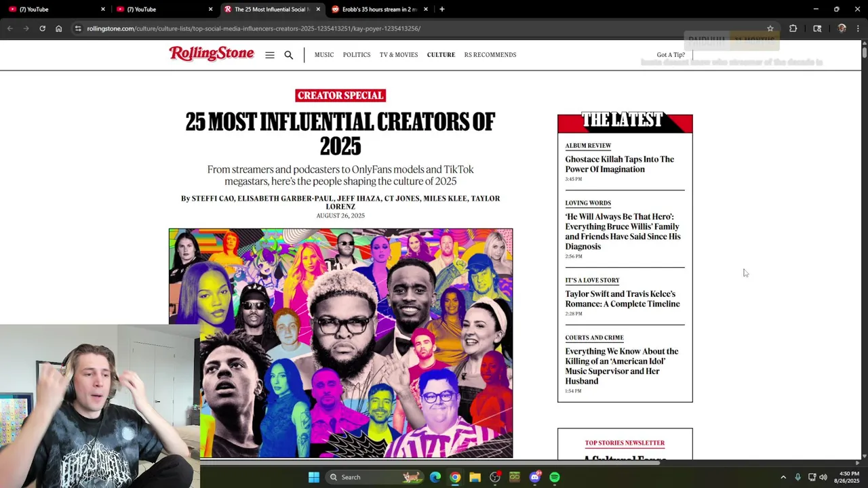Close the first YouTube tab
The height and width of the screenshot is (488, 868).
[103, 9]
